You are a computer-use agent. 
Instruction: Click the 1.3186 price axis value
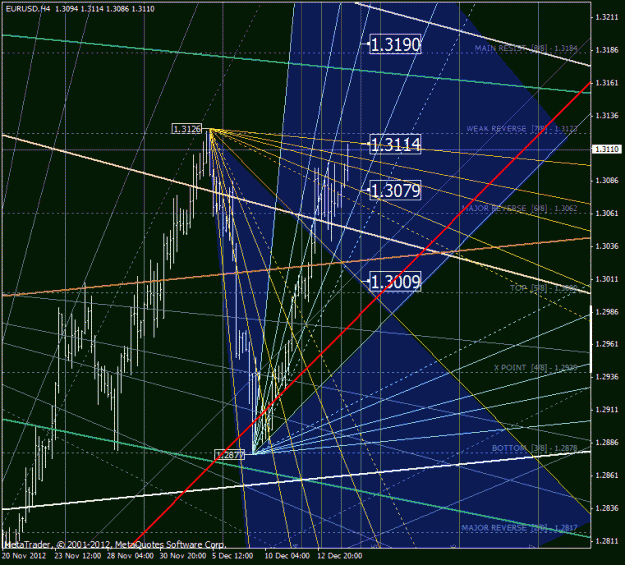click(x=607, y=50)
